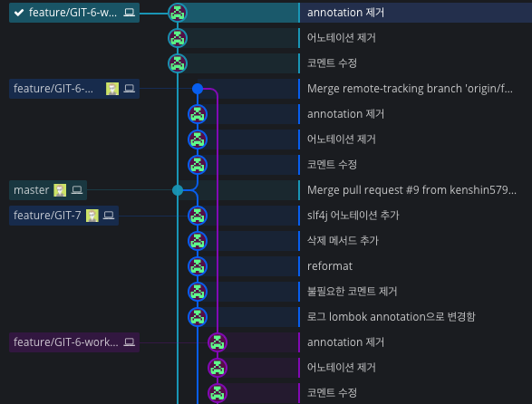Select the checked-out feature/GIT-6-w... branch label

74,13
